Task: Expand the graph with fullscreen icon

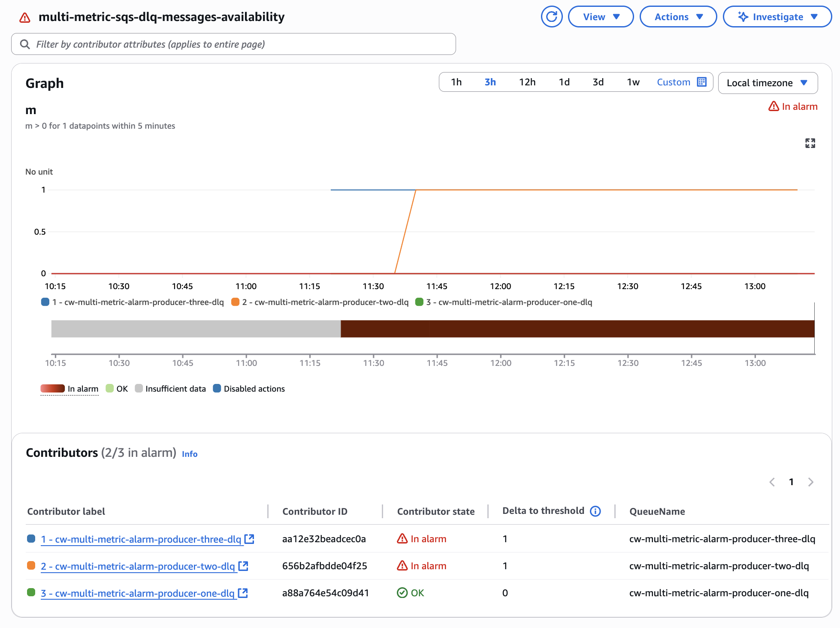Action: tap(810, 143)
